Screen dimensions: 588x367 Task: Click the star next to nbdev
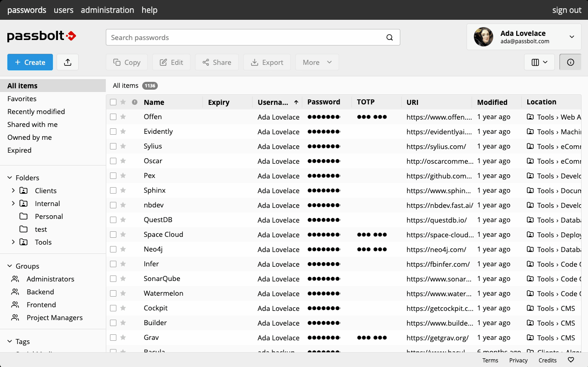[123, 205]
